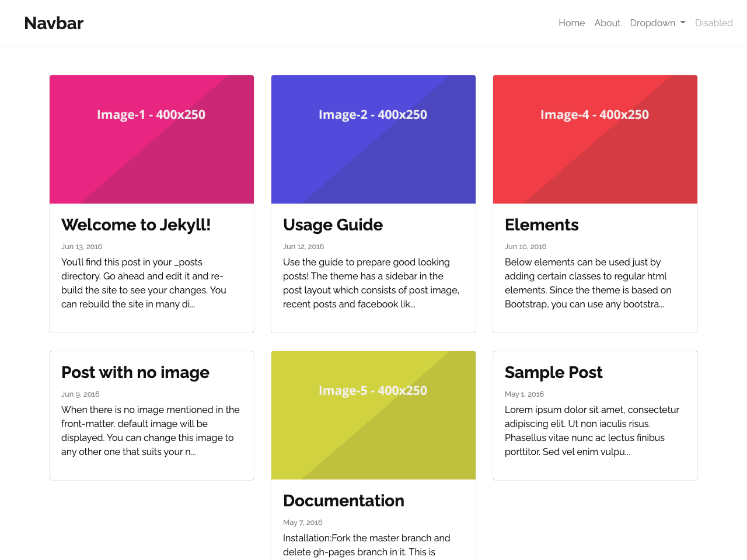
Task: Open the Usage Guide post
Action: tap(333, 225)
